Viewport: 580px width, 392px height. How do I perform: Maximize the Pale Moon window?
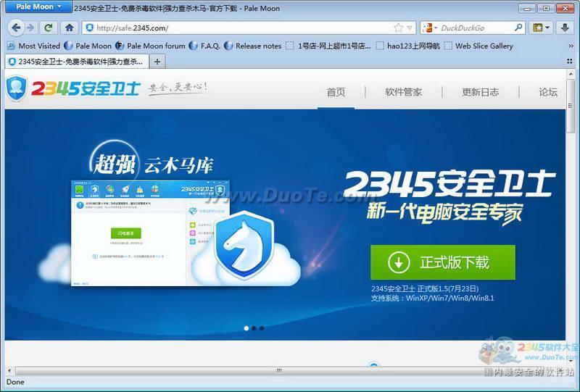click(545, 8)
